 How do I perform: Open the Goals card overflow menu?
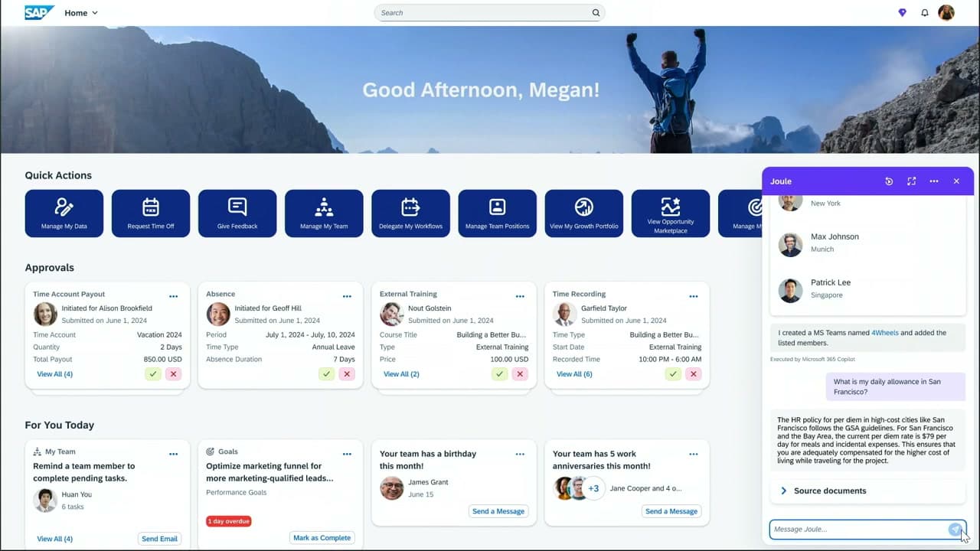[x=347, y=454]
